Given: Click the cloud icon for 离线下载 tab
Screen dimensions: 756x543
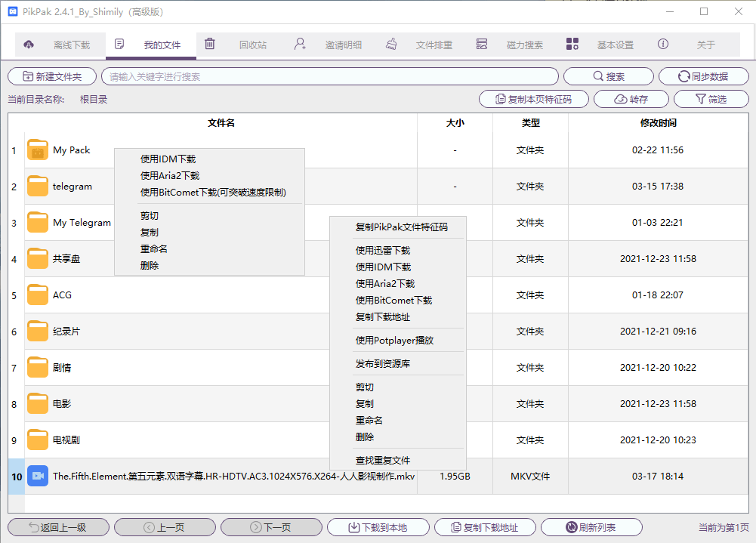Looking at the screenshot, I should 29,45.
